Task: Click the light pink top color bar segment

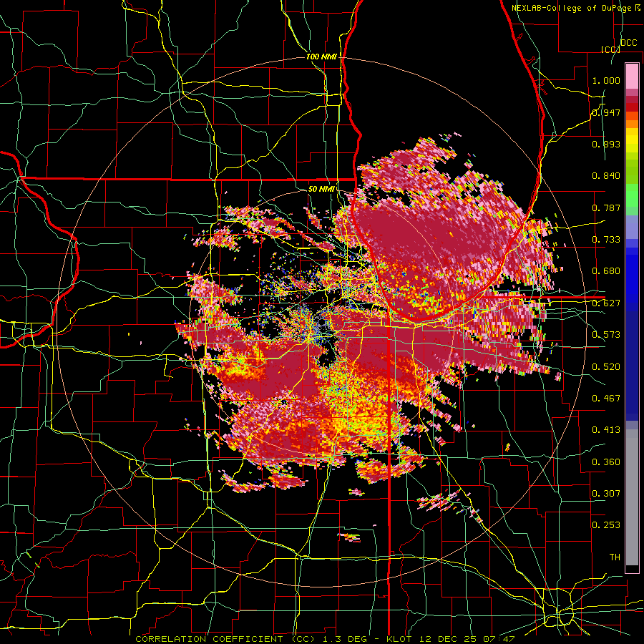Action: [632, 77]
